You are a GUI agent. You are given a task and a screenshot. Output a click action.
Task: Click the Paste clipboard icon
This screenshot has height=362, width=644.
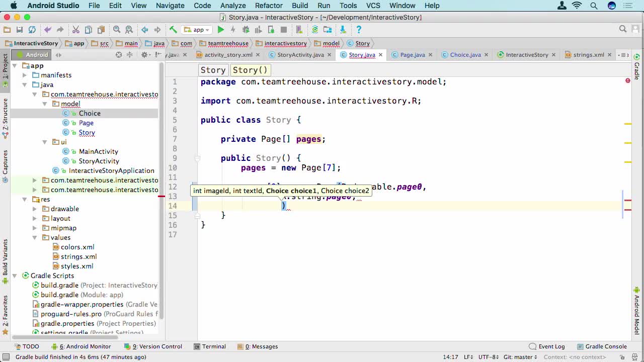click(x=101, y=30)
